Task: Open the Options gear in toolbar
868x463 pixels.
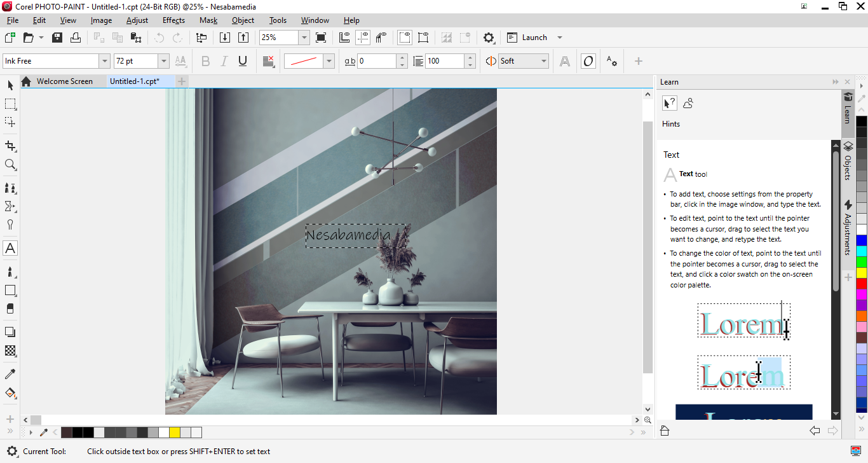Action: tap(489, 38)
